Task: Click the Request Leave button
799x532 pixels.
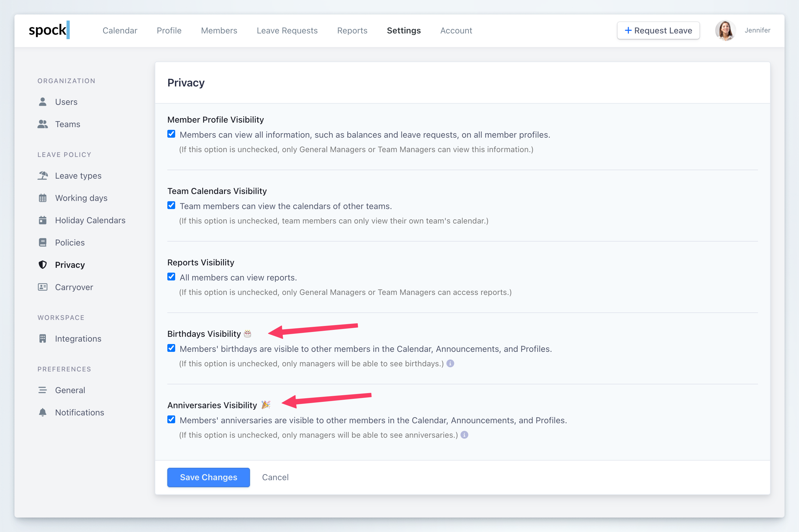Action: pos(658,30)
